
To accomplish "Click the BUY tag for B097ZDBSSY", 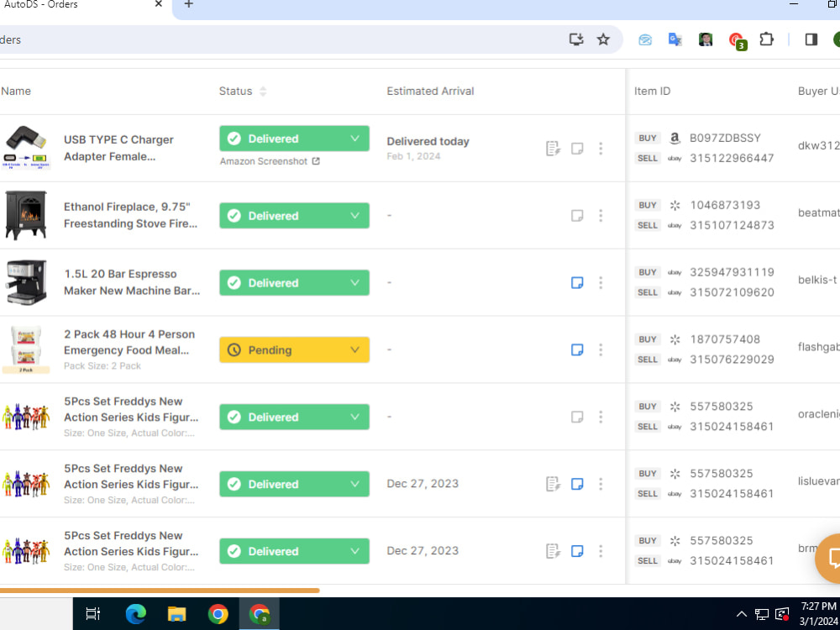I will (647, 139).
